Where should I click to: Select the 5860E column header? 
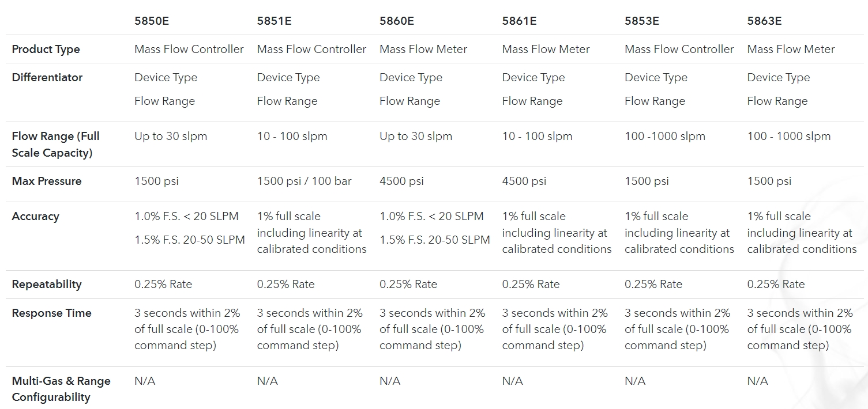click(x=397, y=21)
